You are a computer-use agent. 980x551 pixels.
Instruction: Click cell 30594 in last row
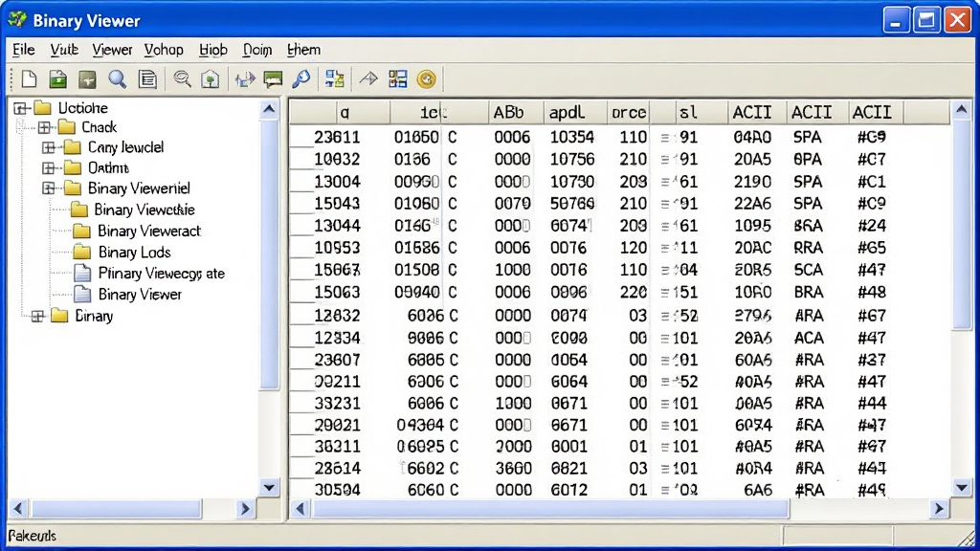point(336,490)
